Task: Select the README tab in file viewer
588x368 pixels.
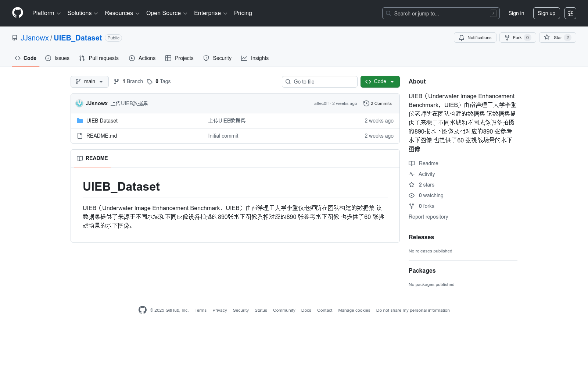Action: click(x=92, y=158)
